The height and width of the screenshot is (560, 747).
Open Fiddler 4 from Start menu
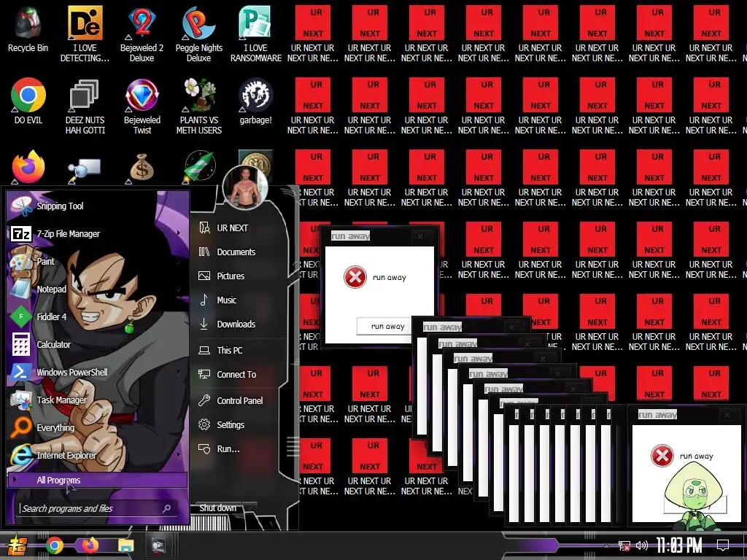(x=97, y=316)
